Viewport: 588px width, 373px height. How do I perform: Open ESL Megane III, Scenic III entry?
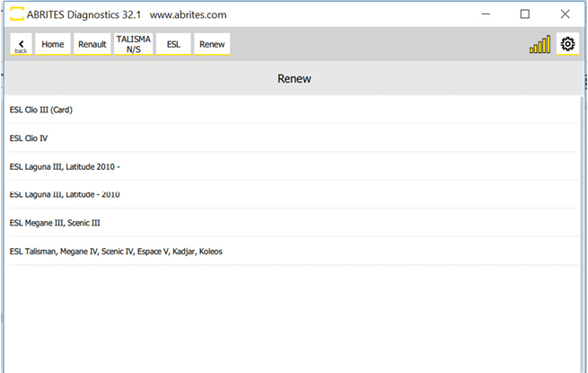pos(55,223)
